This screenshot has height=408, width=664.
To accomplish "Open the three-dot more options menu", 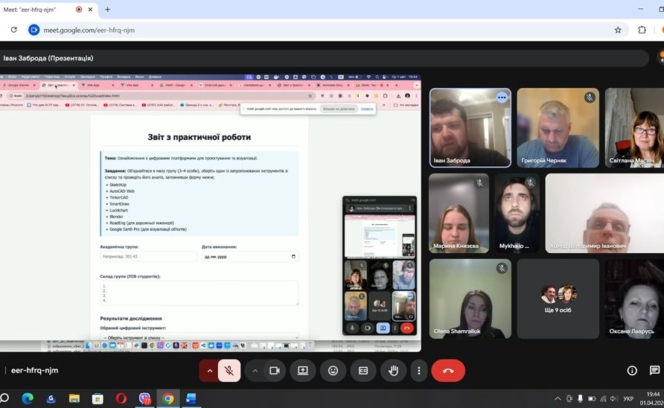I will 419,370.
